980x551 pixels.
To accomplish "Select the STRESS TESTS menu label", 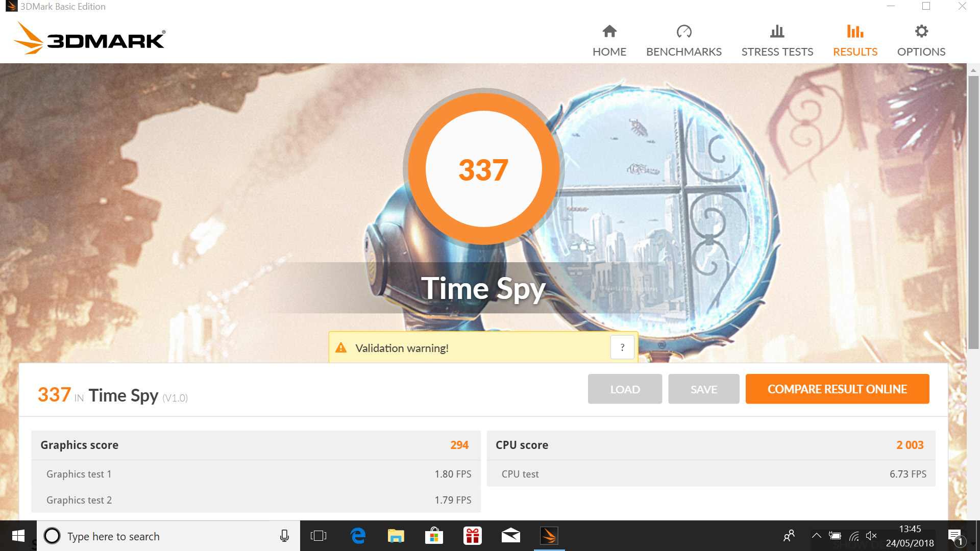I will click(777, 52).
